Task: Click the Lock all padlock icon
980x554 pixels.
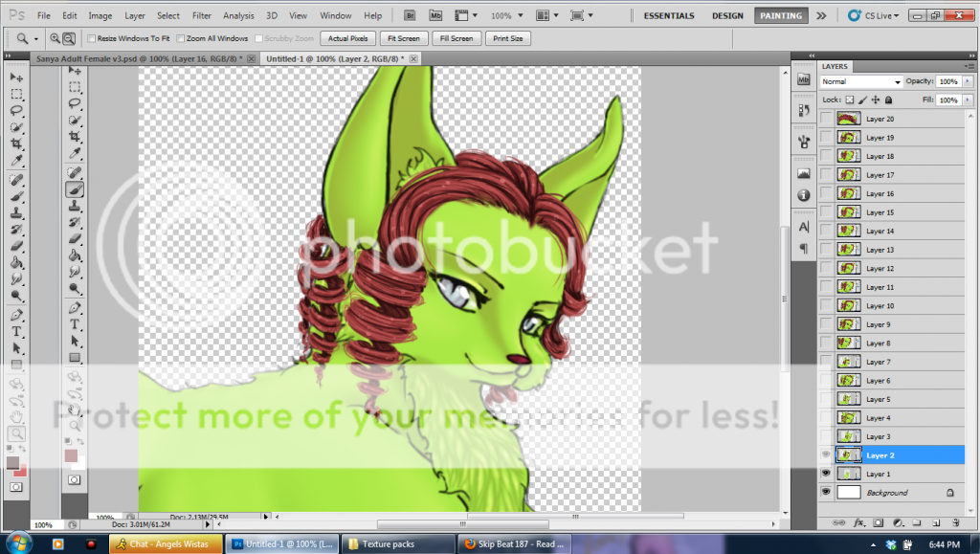Action: pyautogui.click(x=888, y=100)
